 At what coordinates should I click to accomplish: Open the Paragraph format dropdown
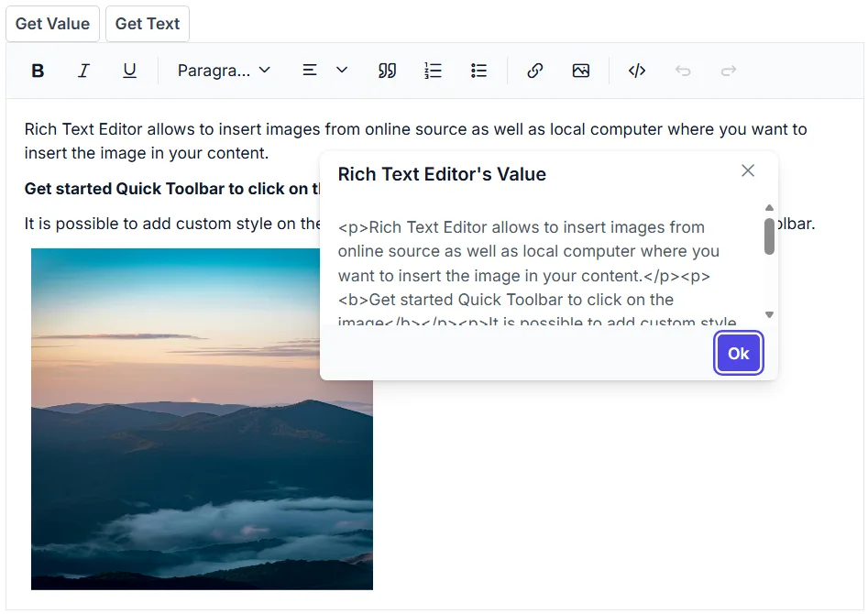coord(224,71)
